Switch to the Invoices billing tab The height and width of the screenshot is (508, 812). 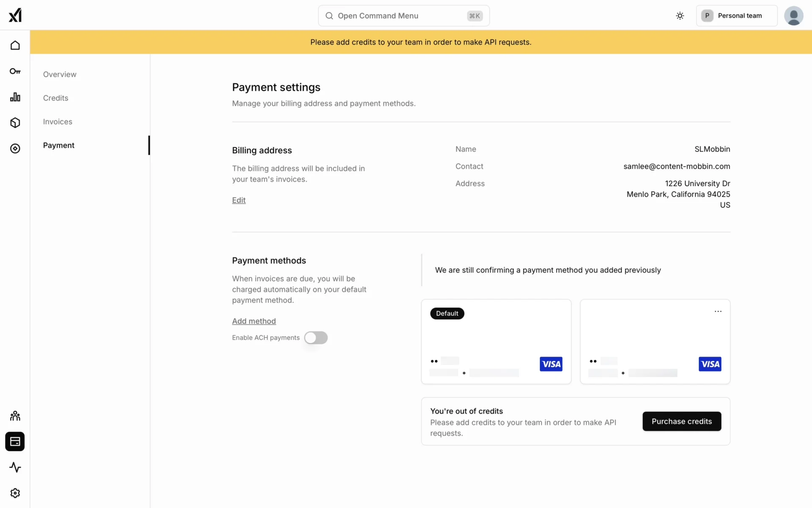pos(58,121)
